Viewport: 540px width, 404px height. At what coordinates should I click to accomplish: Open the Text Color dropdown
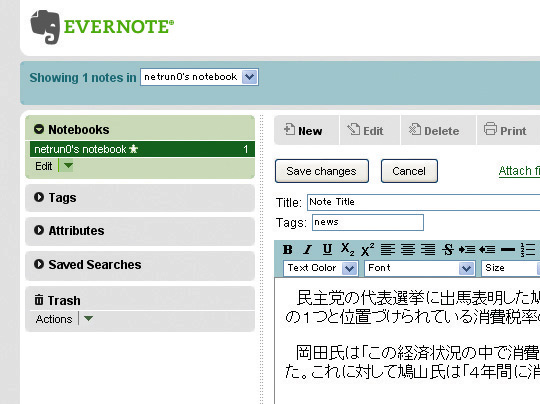321,268
